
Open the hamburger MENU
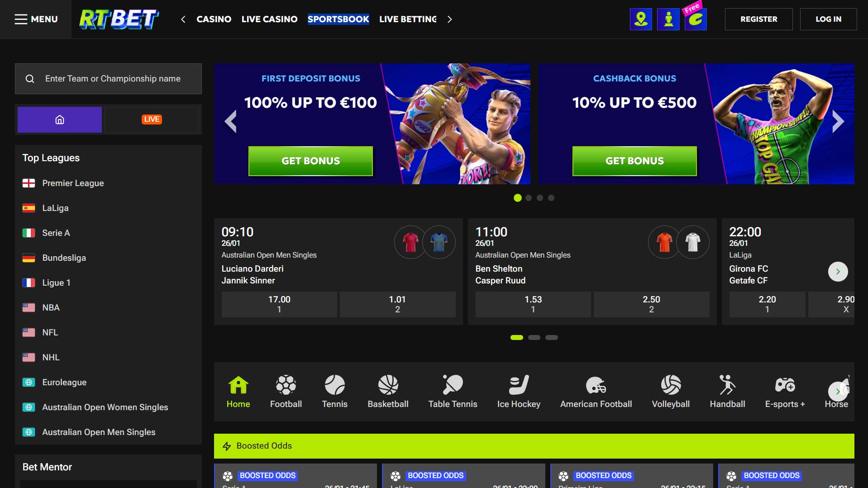click(x=36, y=19)
